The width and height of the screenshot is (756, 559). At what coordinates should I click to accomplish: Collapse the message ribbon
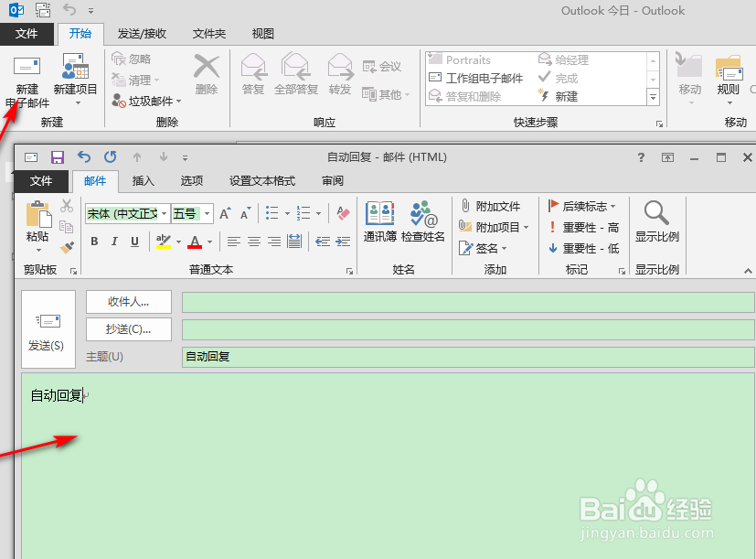(x=748, y=271)
